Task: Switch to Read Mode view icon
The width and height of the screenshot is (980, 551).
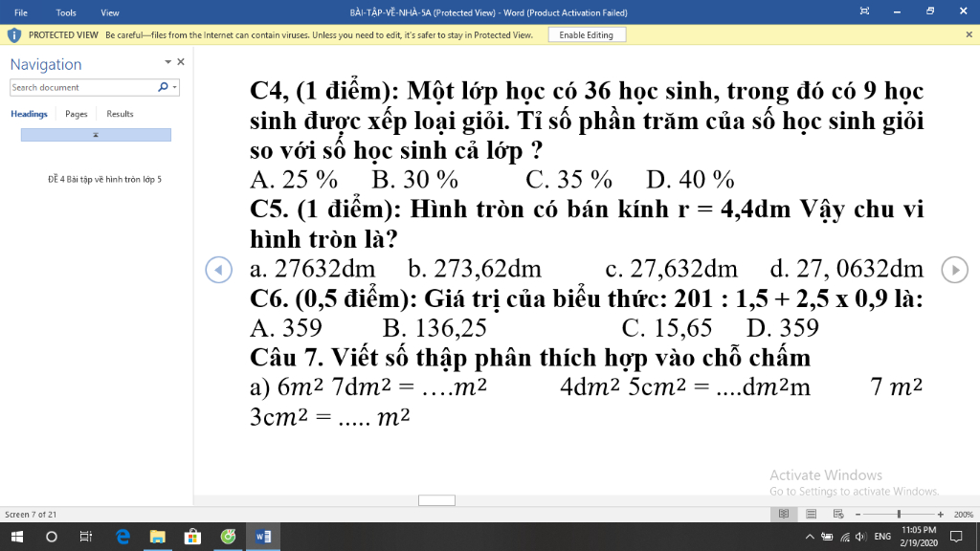Action: (783, 514)
